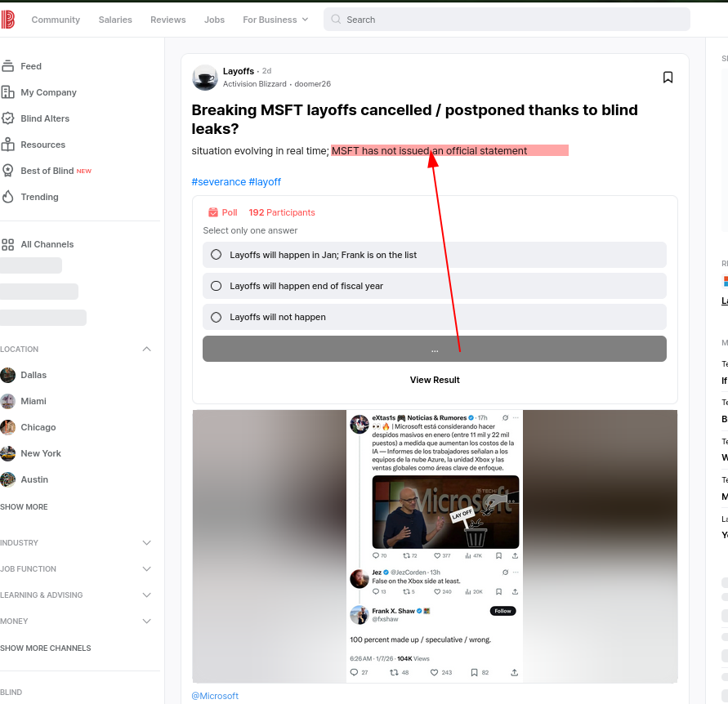Open the Salaries tab

coord(115,20)
